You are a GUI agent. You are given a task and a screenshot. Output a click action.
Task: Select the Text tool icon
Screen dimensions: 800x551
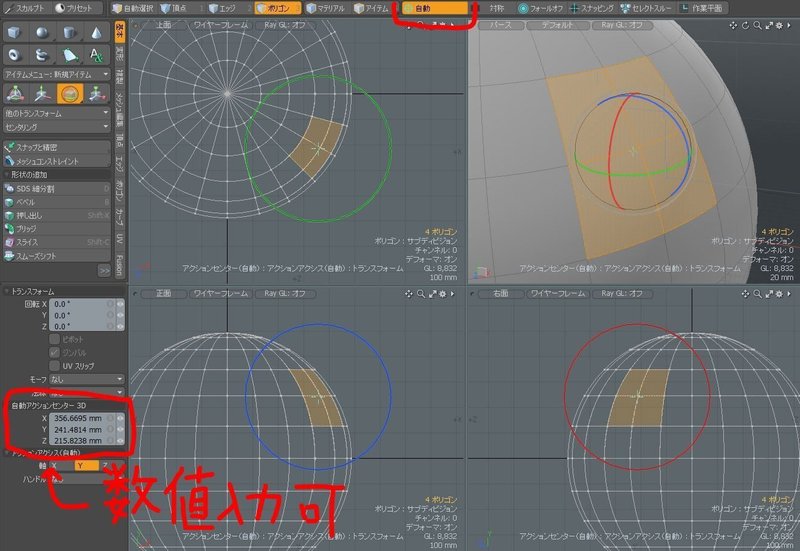tap(96, 55)
